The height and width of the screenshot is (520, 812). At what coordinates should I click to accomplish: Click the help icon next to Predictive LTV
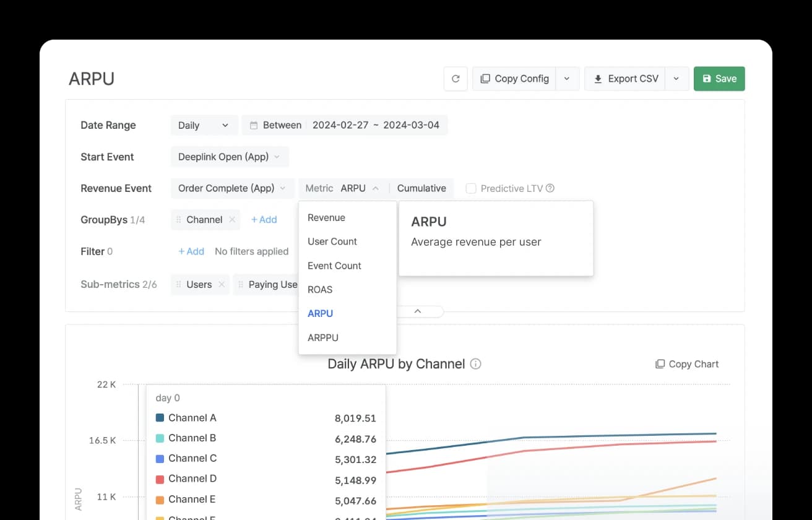(x=550, y=188)
